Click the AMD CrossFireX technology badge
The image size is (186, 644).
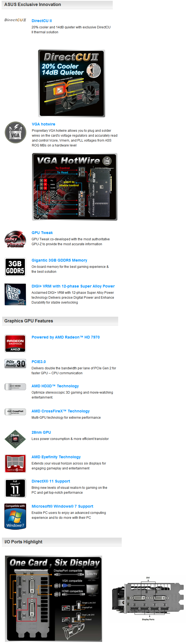click(x=15, y=412)
